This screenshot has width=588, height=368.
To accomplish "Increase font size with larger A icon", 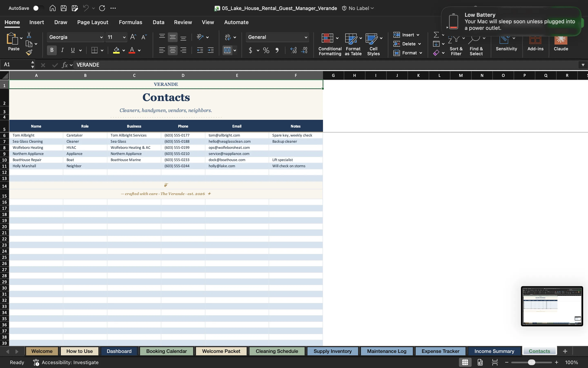I will (133, 37).
